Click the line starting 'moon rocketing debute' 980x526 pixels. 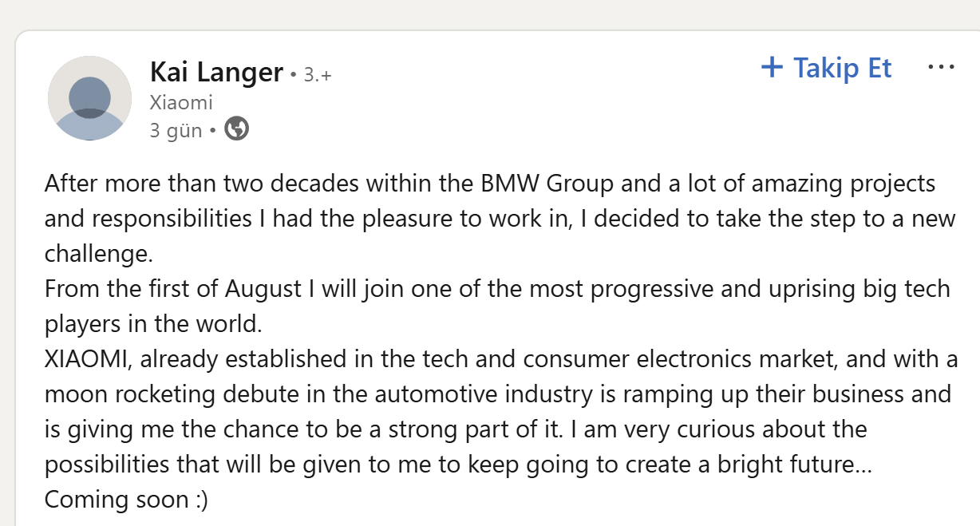[x=497, y=394]
